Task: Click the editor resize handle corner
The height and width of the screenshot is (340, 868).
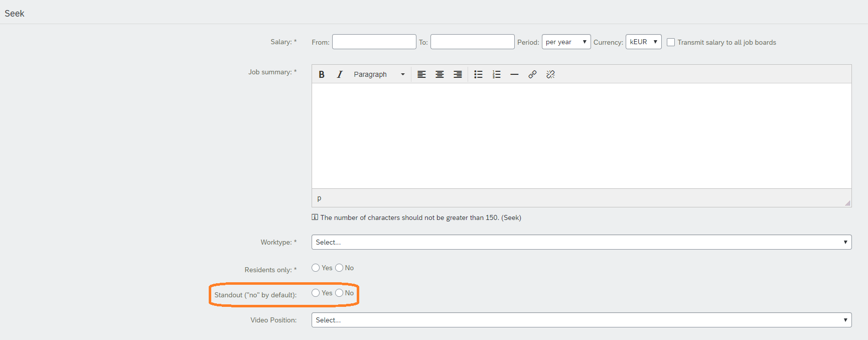Action: click(x=848, y=203)
